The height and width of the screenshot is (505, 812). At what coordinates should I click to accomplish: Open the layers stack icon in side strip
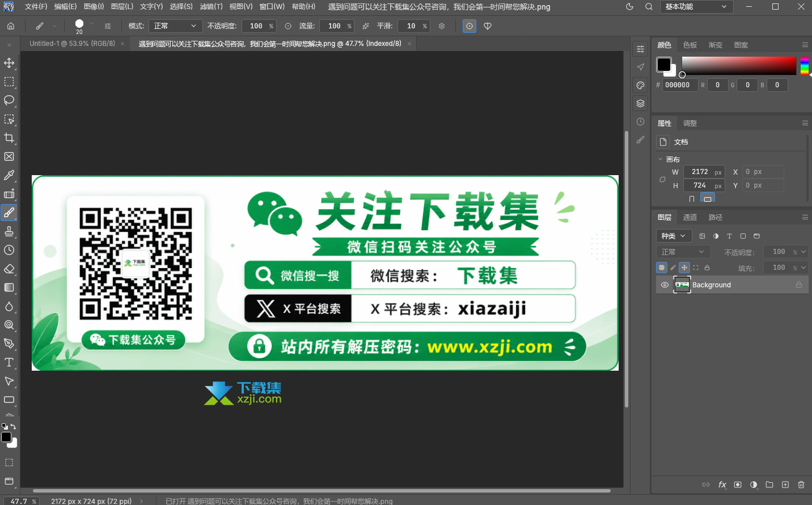(640, 103)
